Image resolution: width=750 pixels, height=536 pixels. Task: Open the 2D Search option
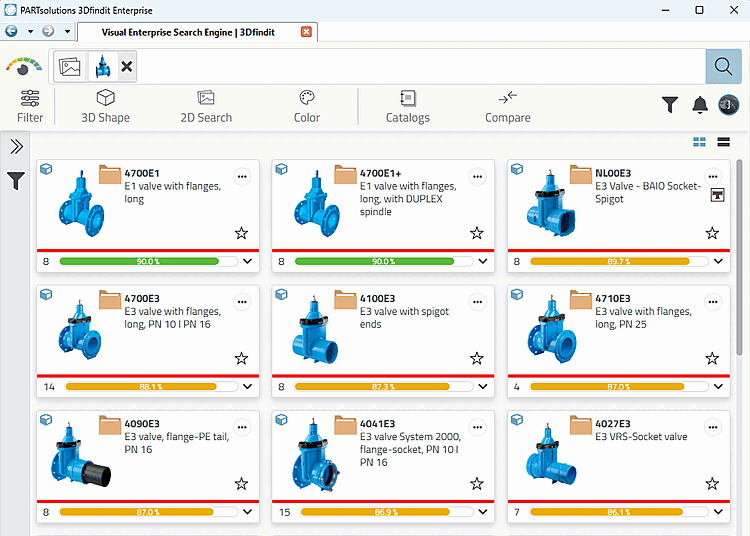point(206,106)
